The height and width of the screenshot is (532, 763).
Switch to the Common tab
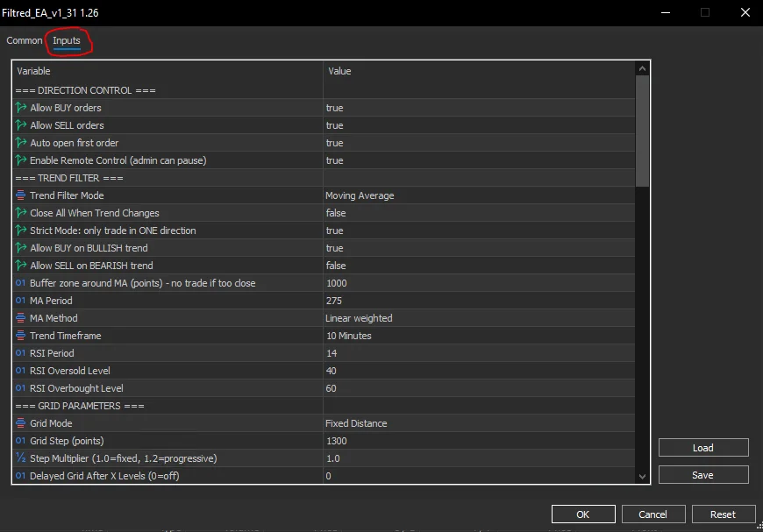click(25, 40)
